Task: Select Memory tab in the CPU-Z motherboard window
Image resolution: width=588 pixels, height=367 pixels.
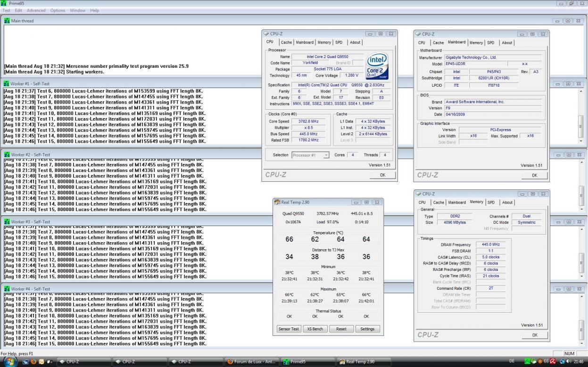Action: tap(476, 42)
